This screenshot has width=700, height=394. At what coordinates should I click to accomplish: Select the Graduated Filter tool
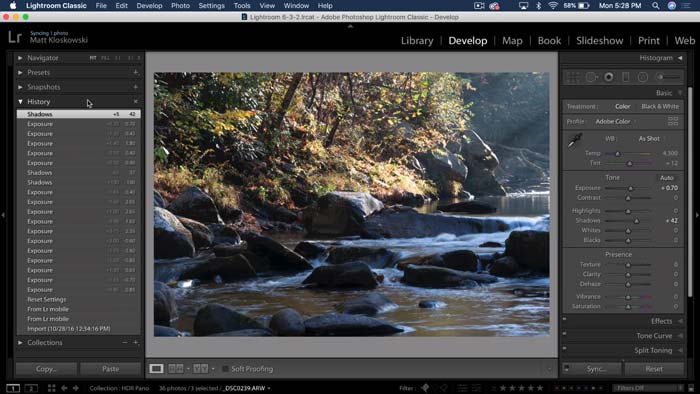[x=626, y=77]
